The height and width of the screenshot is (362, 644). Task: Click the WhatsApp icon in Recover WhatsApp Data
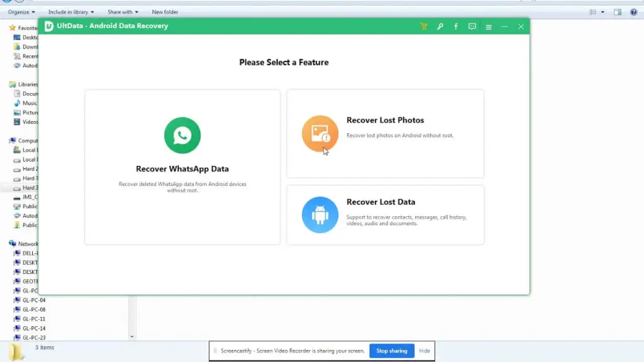click(x=182, y=135)
